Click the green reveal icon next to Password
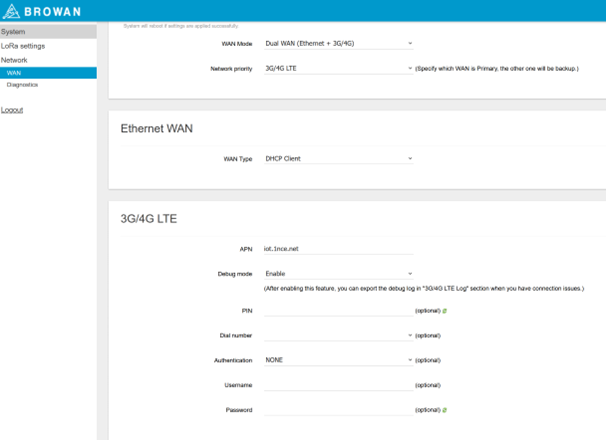606x440 pixels. click(x=444, y=410)
